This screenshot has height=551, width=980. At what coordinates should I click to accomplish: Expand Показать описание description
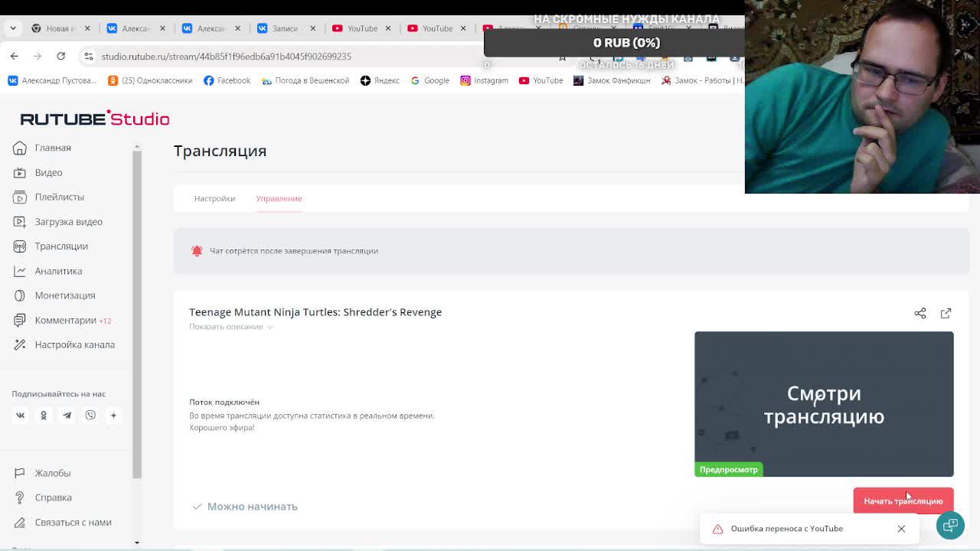pyautogui.click(x=231, y=327)
